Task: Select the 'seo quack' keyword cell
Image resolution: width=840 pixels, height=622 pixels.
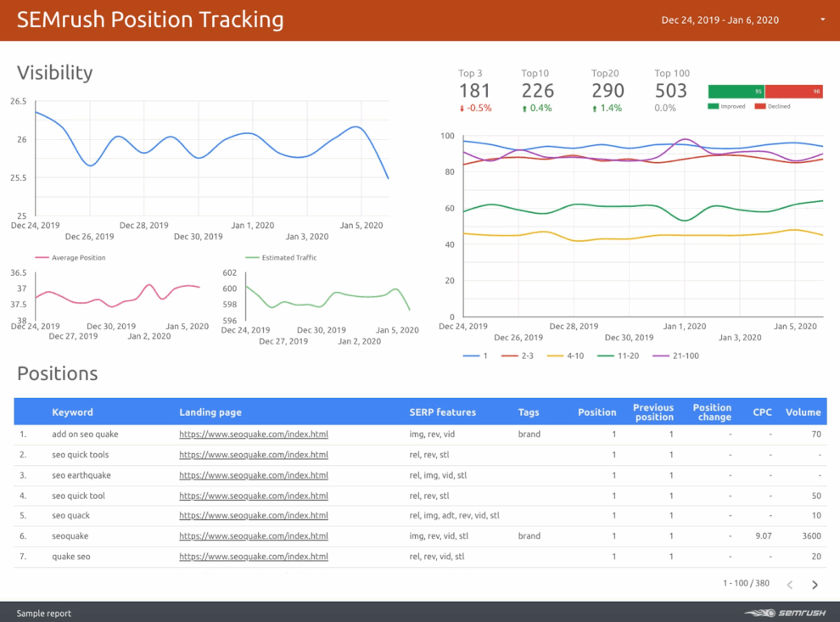Action: click(70, 515)
